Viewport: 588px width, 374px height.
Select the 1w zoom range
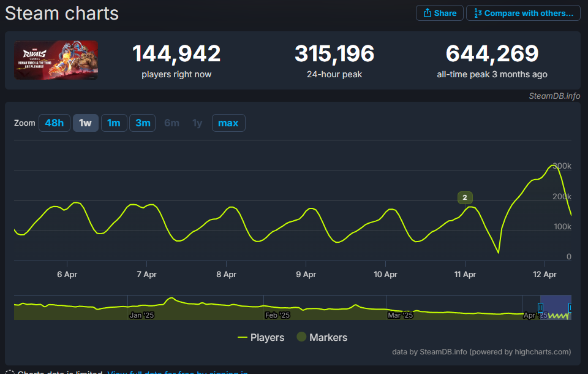click(86, 123)
